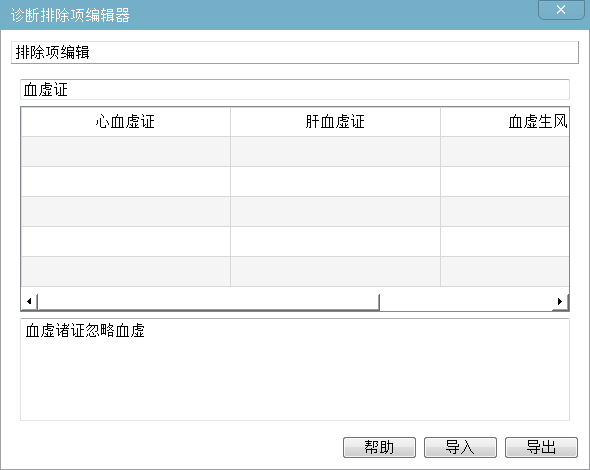The width and height of the screenshot is (590, 470).
Task: Click the 血虚证 name field
Action: (x=295, y=90)
